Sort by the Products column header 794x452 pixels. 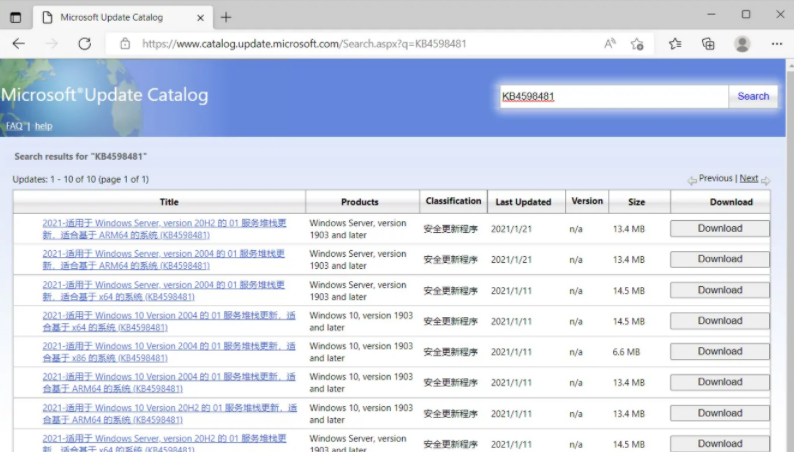(x=360, y=202)
